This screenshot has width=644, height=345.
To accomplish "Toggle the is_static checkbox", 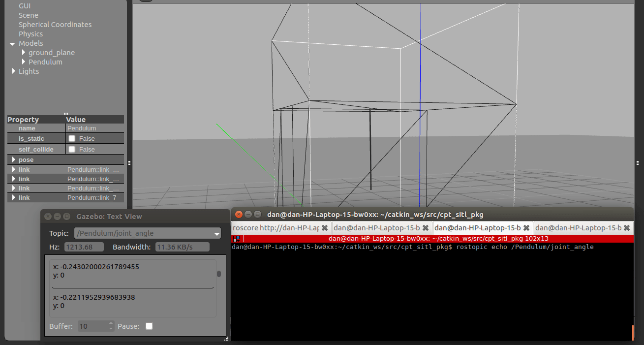I will coord(72,139).
